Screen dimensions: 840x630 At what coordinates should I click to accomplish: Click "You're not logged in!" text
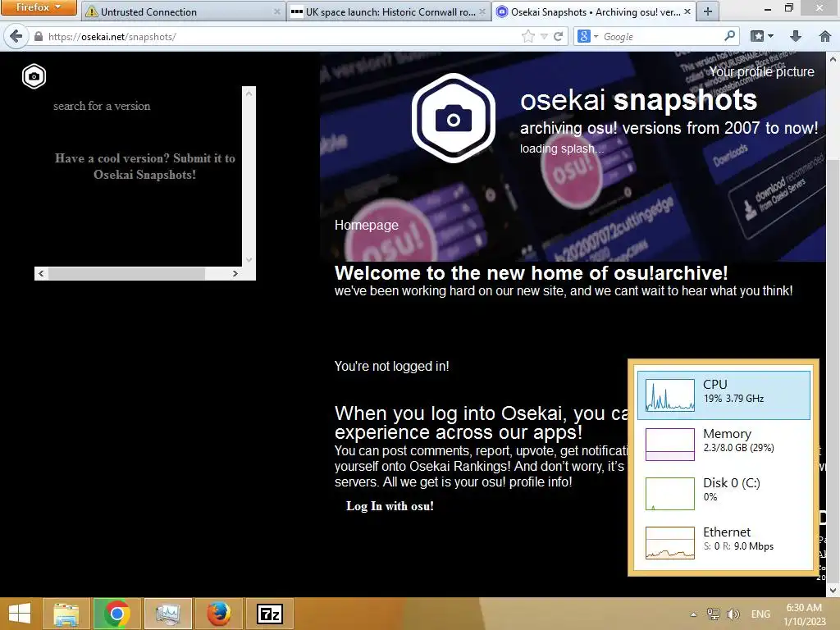click(391, 367)
